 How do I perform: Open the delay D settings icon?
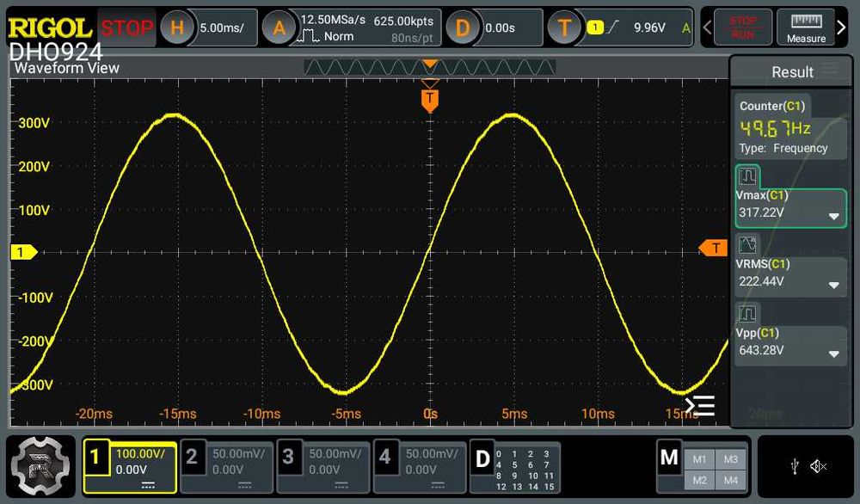pos(463,28)
